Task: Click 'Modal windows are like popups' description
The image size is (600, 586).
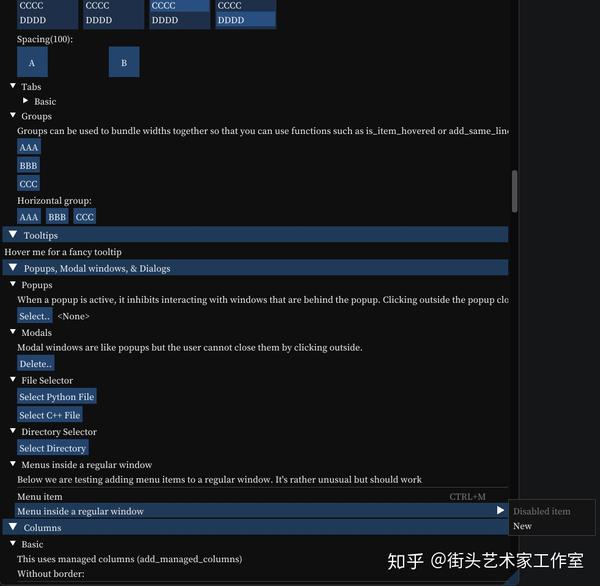Action: [x=189, y=347]
